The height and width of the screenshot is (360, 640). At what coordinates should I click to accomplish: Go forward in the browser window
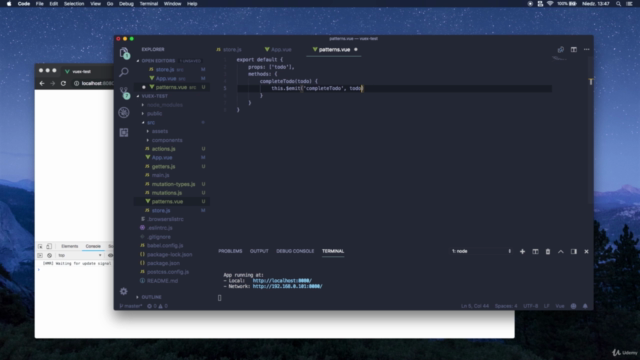[x=53, y=83]
